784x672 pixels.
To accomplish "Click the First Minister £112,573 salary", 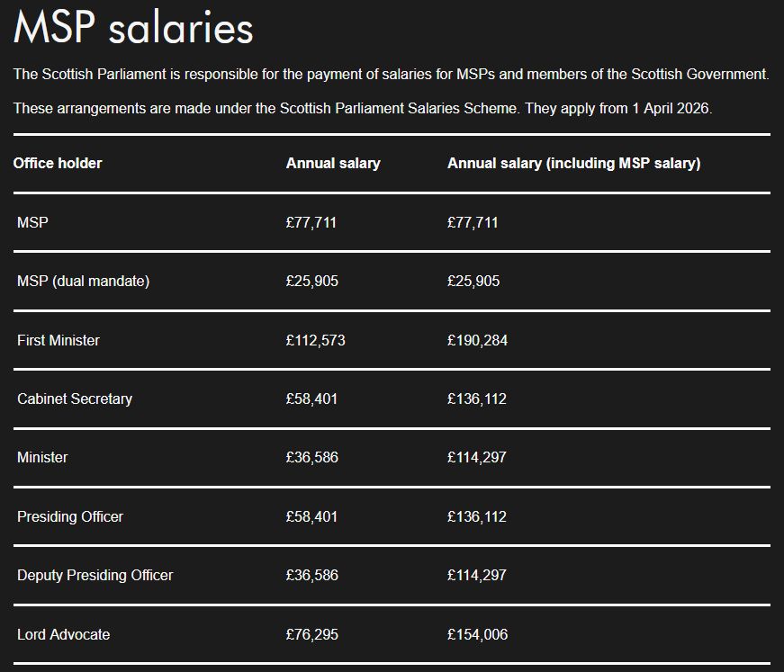I will (x=316, y=340).
